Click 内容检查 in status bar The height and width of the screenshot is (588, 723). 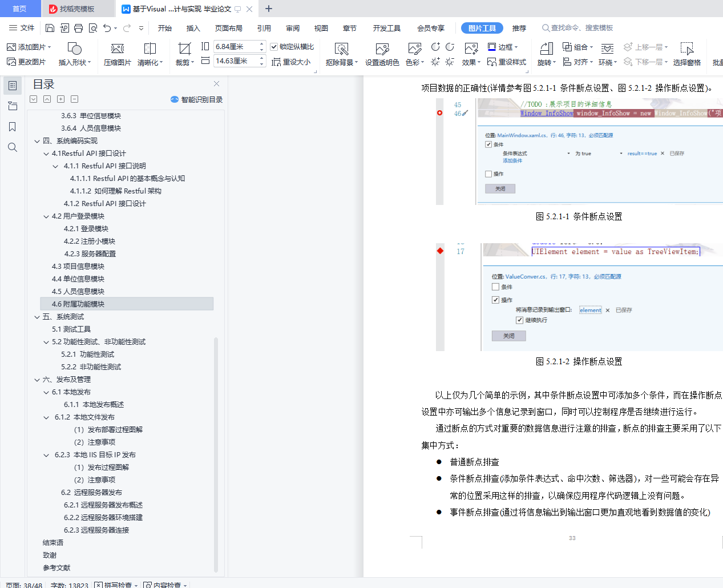(165, 585)
